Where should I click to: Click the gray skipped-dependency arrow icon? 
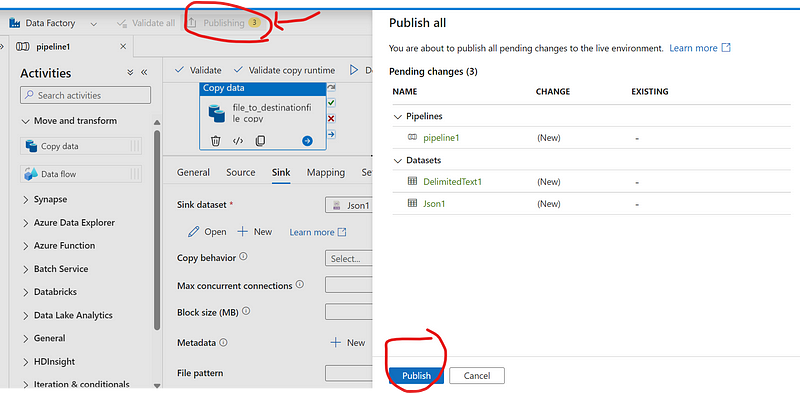click(x=331, y=88)
